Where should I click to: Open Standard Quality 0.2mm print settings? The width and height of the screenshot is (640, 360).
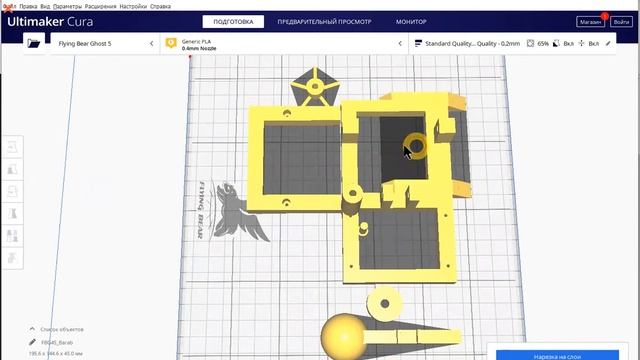coord(512,43)
